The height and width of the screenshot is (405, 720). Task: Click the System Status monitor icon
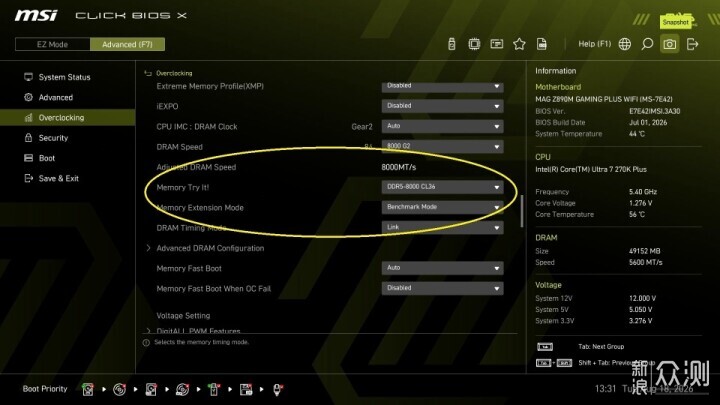[28, 77]
